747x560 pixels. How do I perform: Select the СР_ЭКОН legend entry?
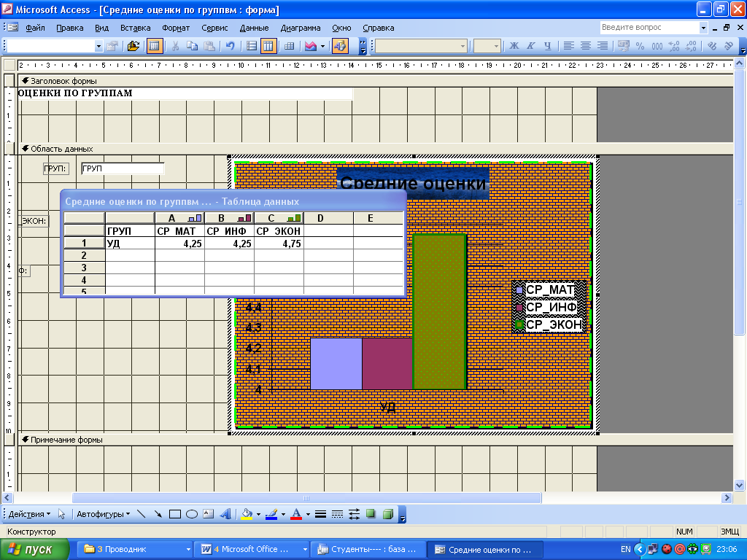[549, 324]
